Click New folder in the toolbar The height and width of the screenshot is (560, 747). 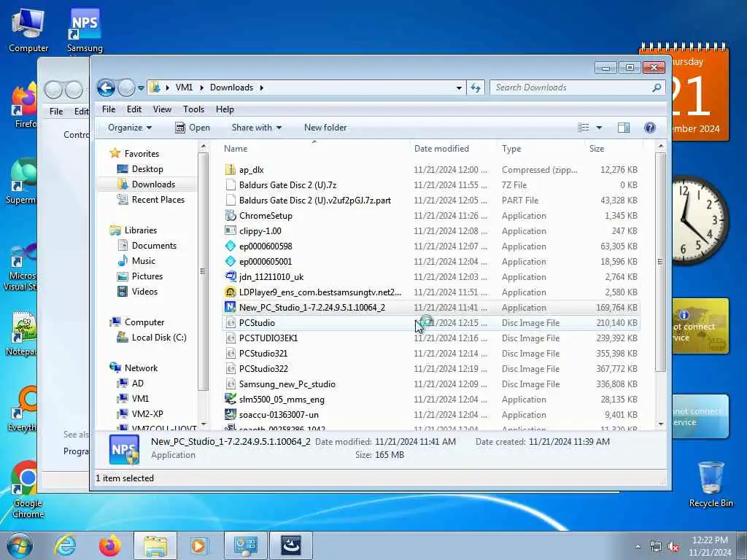325,128
